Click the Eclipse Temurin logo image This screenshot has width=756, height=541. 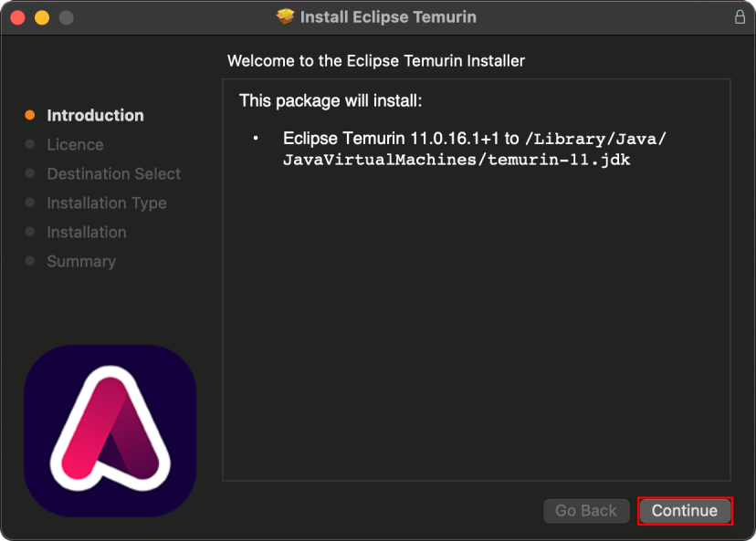(110, 431)
